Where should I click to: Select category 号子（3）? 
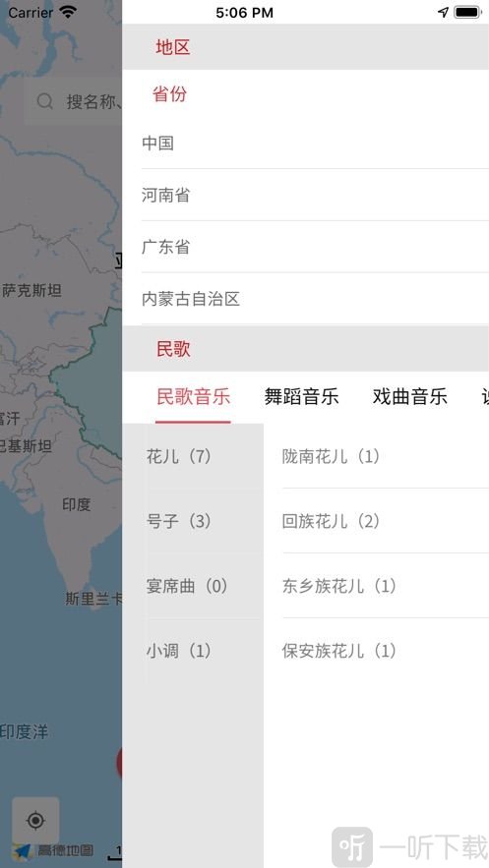pyautogui.click(x=193, y=521)
